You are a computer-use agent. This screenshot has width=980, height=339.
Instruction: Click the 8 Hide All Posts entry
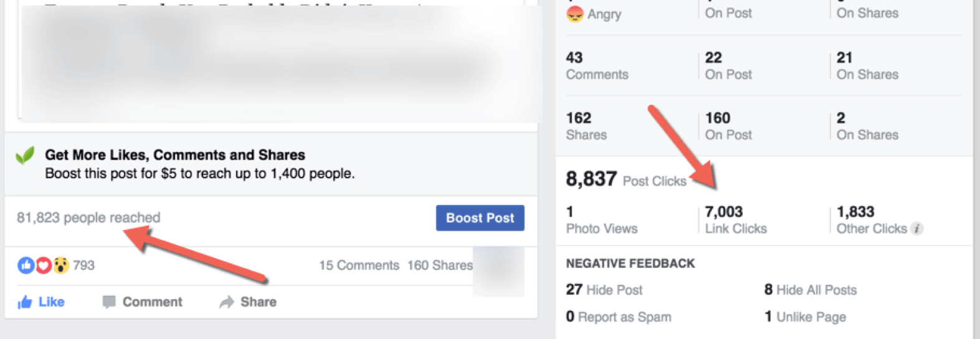tap(811, 290)
